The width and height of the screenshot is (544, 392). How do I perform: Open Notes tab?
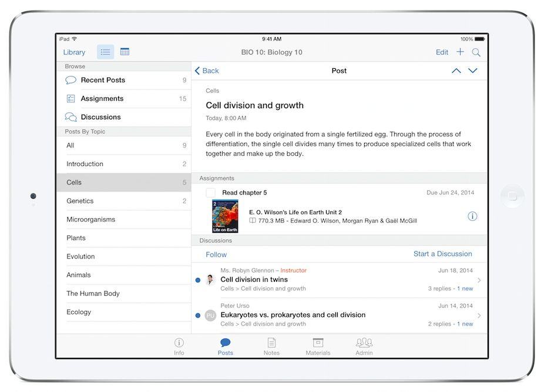pyautogui.click(x=271, y=347)
